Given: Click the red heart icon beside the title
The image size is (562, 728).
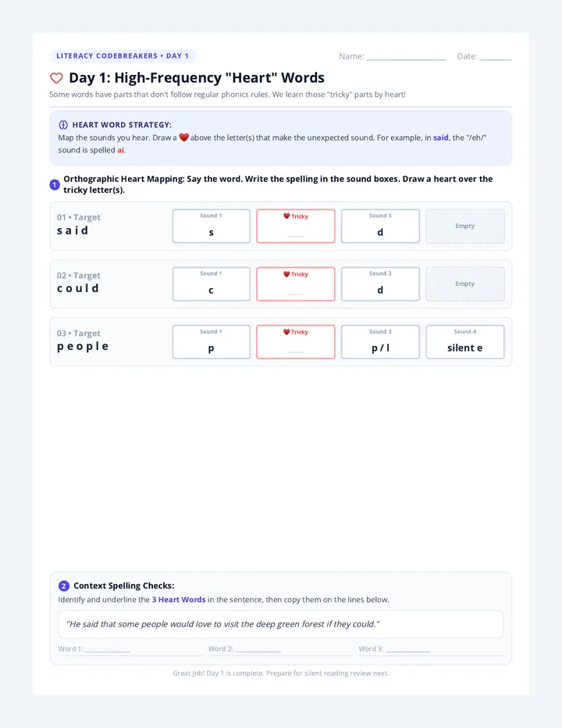Looking at the screenshot, I should coord(56,78).
